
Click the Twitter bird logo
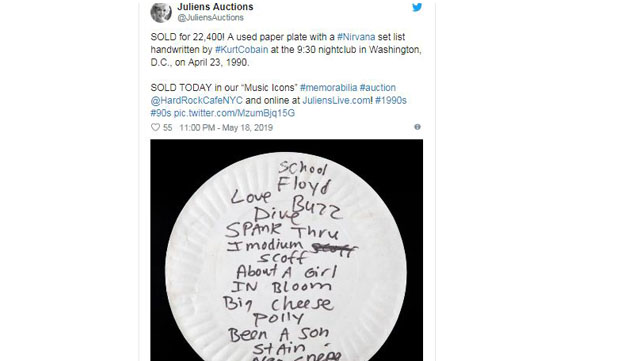click(x=417, y=7)
